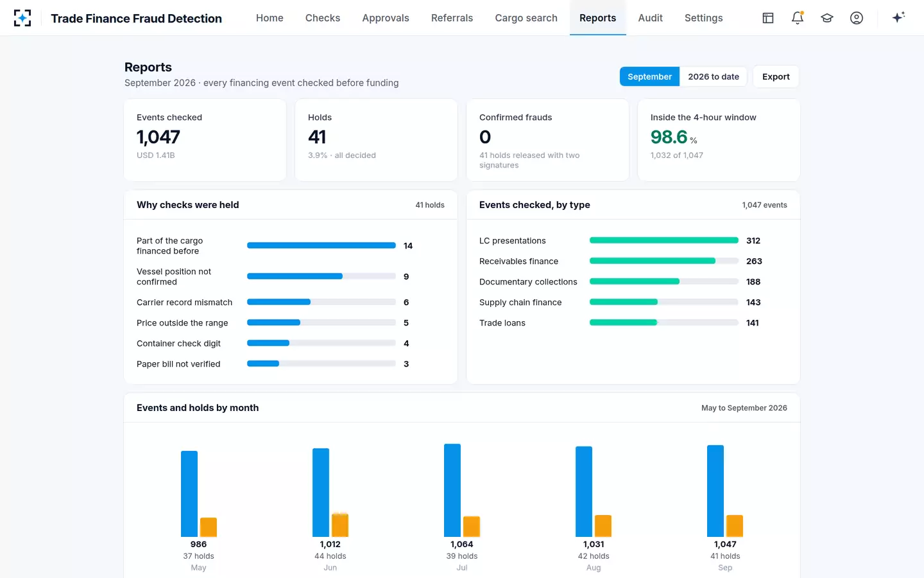Switch to the Cargo search tab
The height and width of the screenshot is (578, 924).
click(526, 18)
